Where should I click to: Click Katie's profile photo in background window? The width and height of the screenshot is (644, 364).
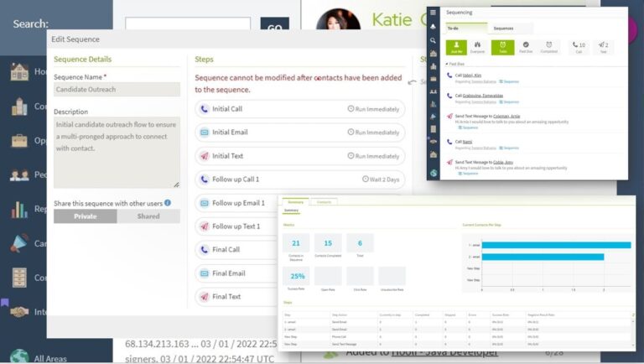click(x=339, y=19)
